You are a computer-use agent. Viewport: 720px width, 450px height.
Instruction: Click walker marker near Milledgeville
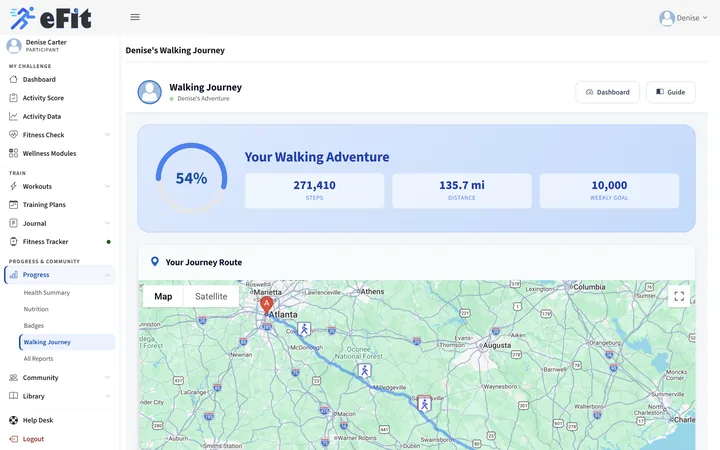365,370
